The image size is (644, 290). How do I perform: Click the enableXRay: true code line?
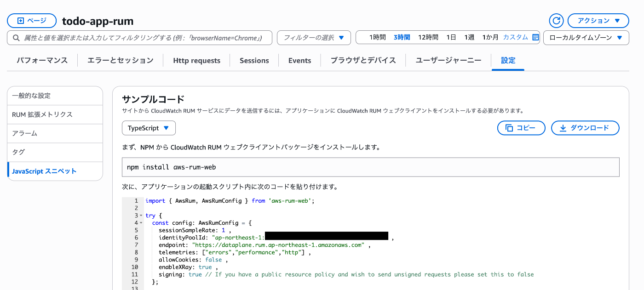(x=188, y=267)
